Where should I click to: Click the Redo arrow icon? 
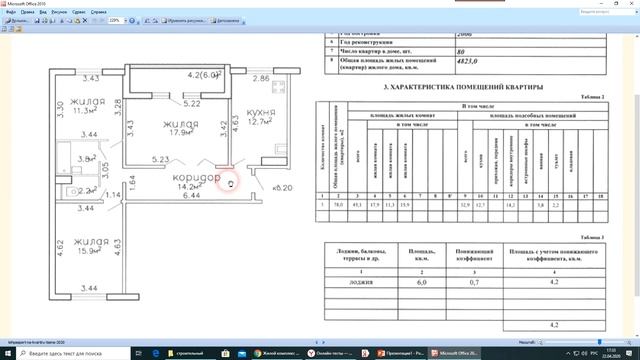(x=102, y=20)
